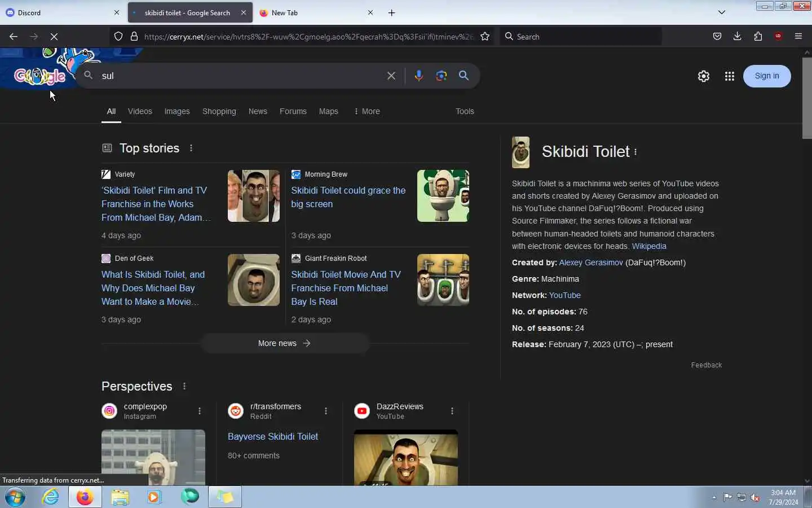This screenshot has height=508, width=812.
Task: Show hidden system tray icons
Action: click(714, 497)
